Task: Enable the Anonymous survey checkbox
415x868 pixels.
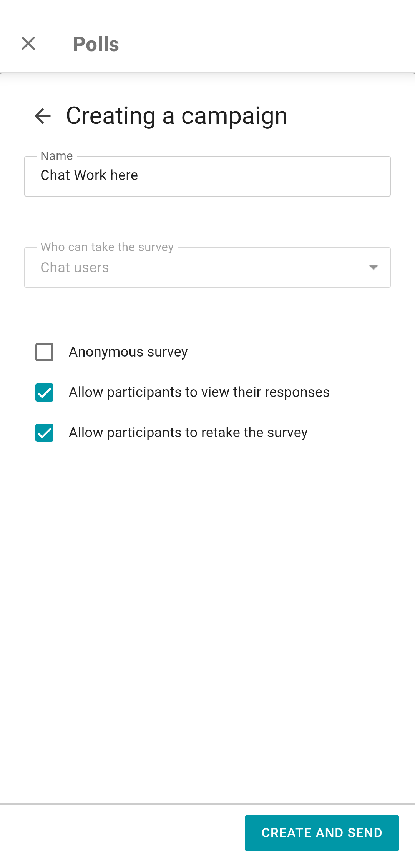Action: click(44, 352)
